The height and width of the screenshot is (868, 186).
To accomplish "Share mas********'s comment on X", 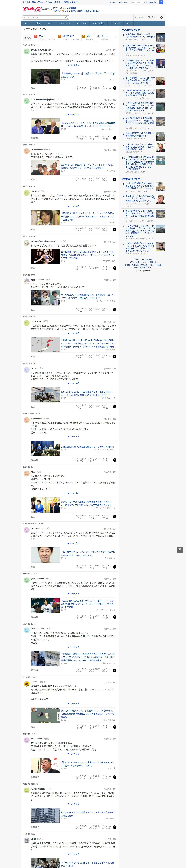I will coord(115,310).
